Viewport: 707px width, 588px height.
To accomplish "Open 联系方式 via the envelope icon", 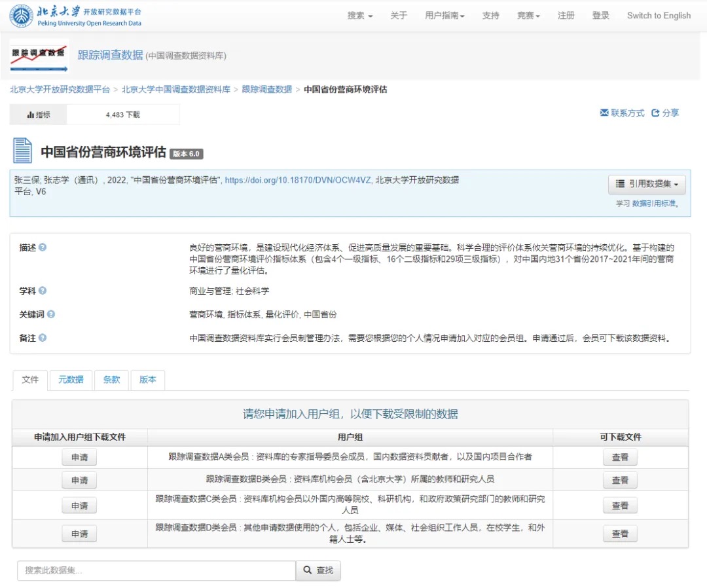I will click(604, 112).
